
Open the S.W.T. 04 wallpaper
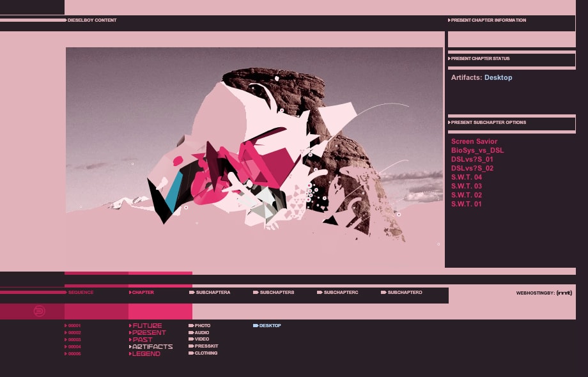(467, 177)
